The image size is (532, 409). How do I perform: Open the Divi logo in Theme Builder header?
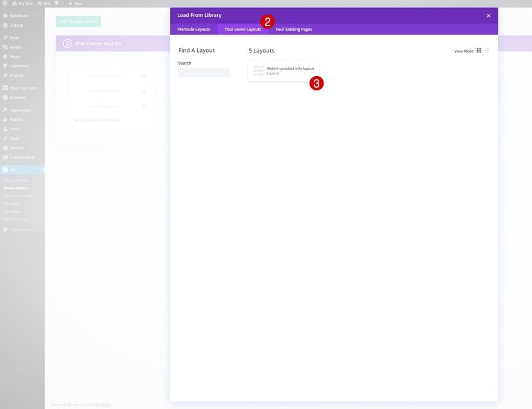[67, 43]
